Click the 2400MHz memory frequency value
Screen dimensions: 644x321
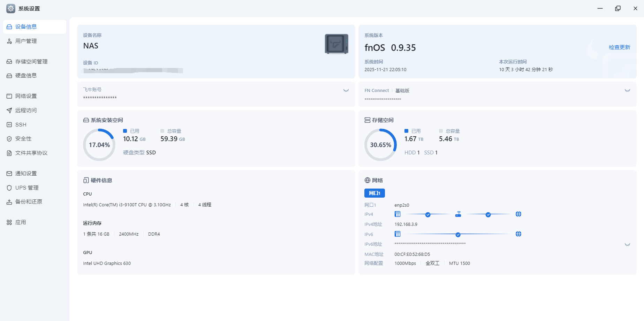129,234
